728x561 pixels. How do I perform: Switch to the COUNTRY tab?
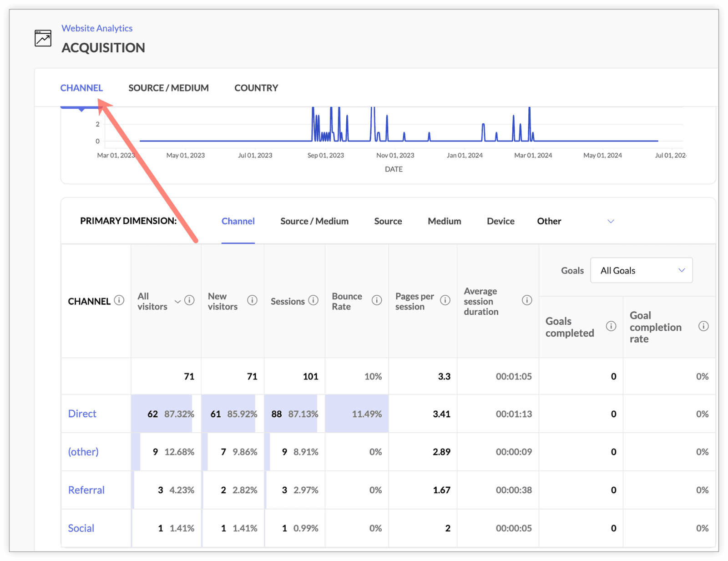[x=256, y=88]
